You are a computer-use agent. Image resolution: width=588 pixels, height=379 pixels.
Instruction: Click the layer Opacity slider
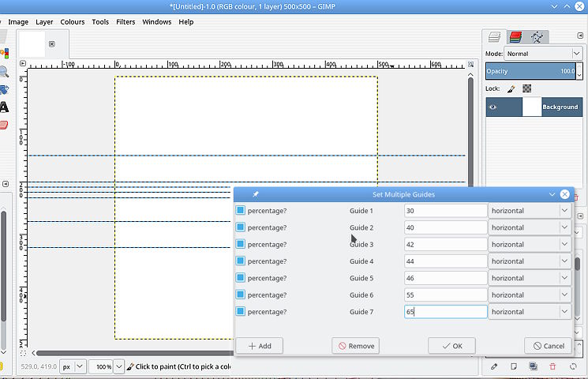(530, 71)
